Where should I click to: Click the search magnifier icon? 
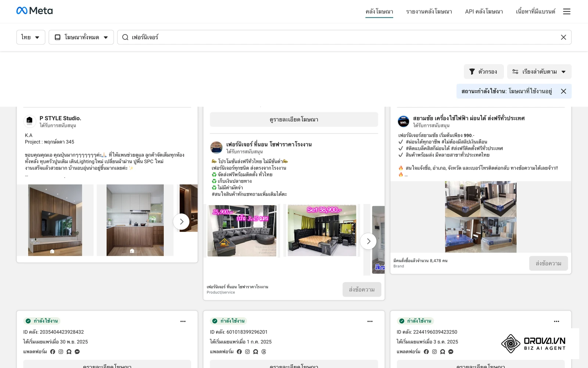[x=125, y=37]
